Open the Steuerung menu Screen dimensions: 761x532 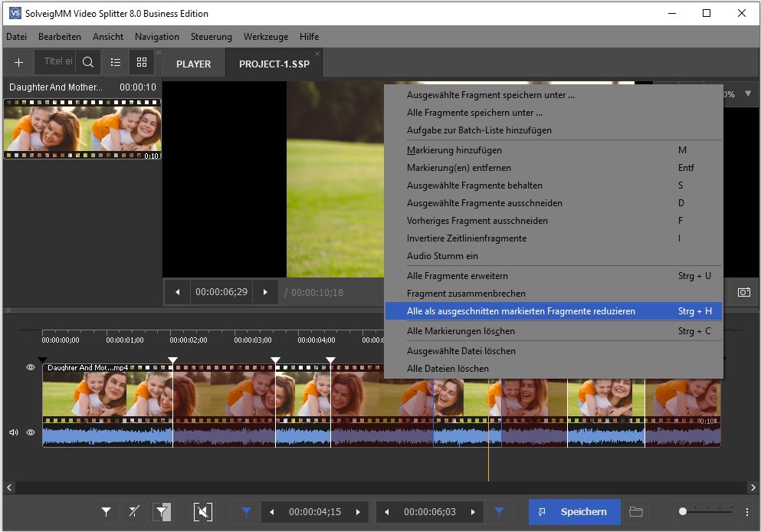pyautogui.click(x=211, y=36)
